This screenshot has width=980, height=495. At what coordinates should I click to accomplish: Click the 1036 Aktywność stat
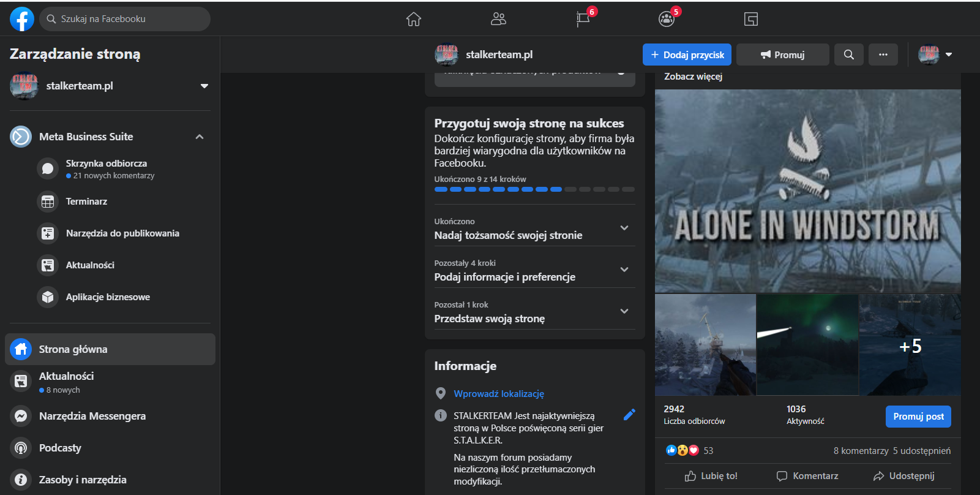[x=805, y=415]
